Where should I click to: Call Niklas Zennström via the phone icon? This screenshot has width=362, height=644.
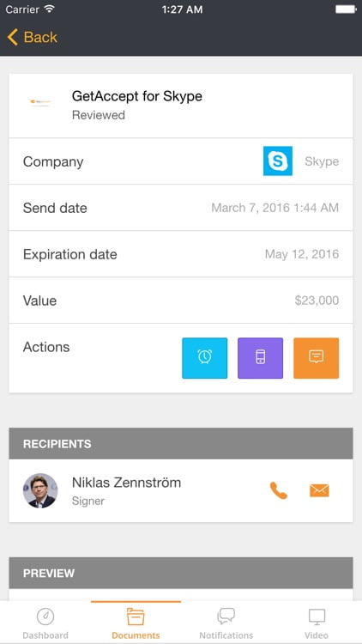coord(278,490)
